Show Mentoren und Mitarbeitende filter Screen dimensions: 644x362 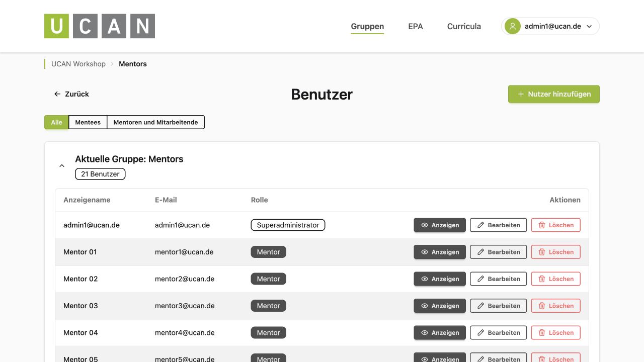(156, 122)
